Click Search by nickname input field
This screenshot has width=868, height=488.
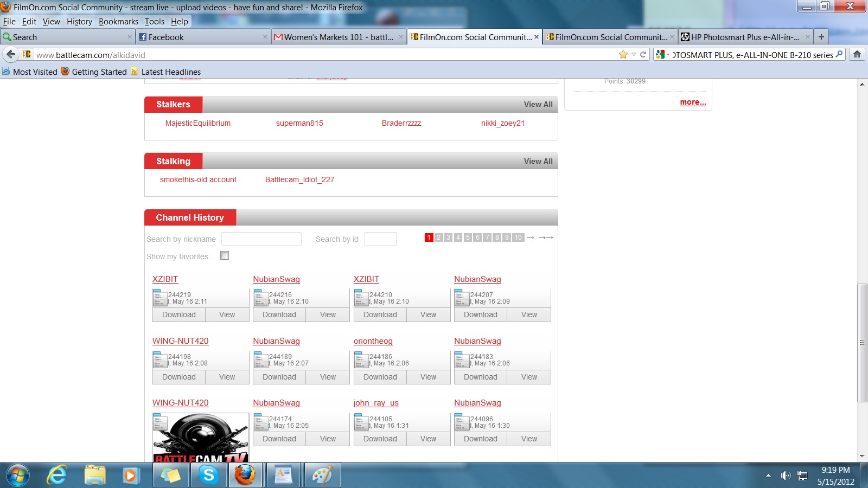click(x=261, y=239)
